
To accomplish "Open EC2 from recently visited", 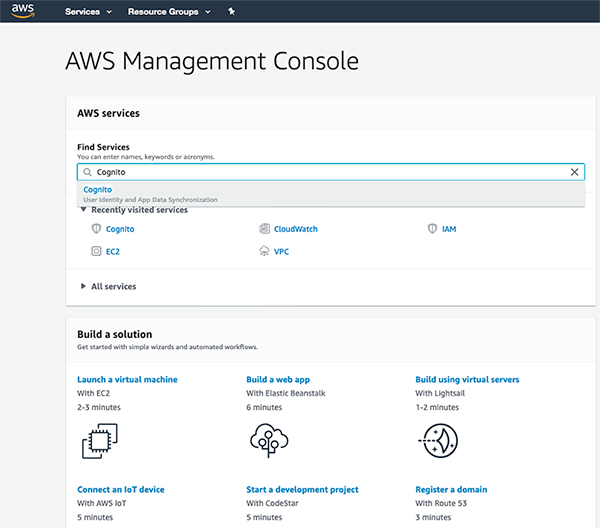I will [112, 252].
